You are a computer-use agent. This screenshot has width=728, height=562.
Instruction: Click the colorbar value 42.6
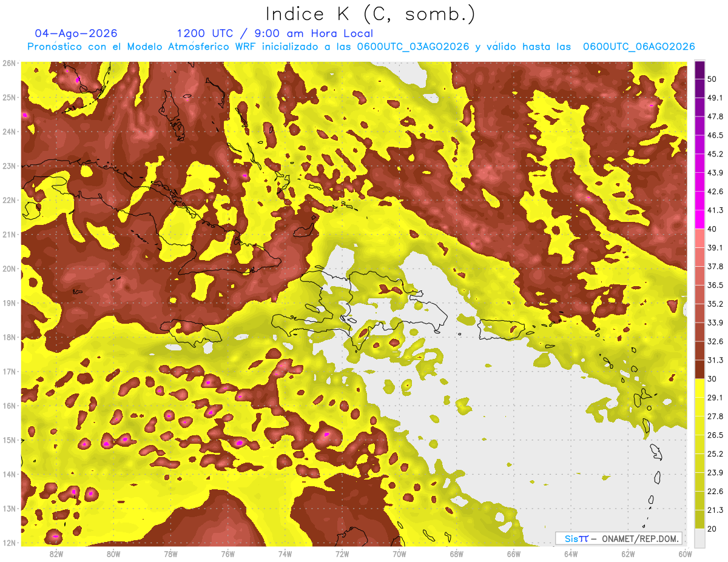tap(715, 192)
